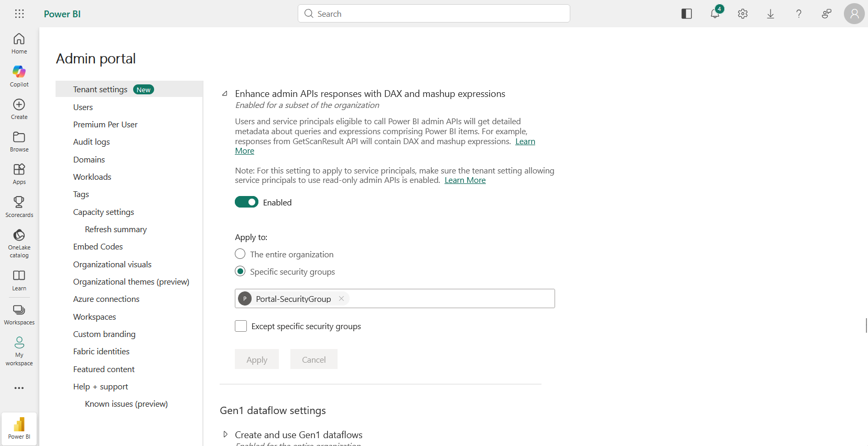Open Fabric identities section
Viewport: 868px width, 446px height.
(101, 351)
